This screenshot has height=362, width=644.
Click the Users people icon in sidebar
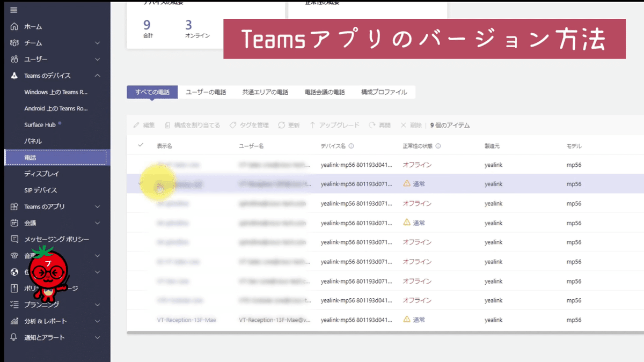tap(14, 59)
